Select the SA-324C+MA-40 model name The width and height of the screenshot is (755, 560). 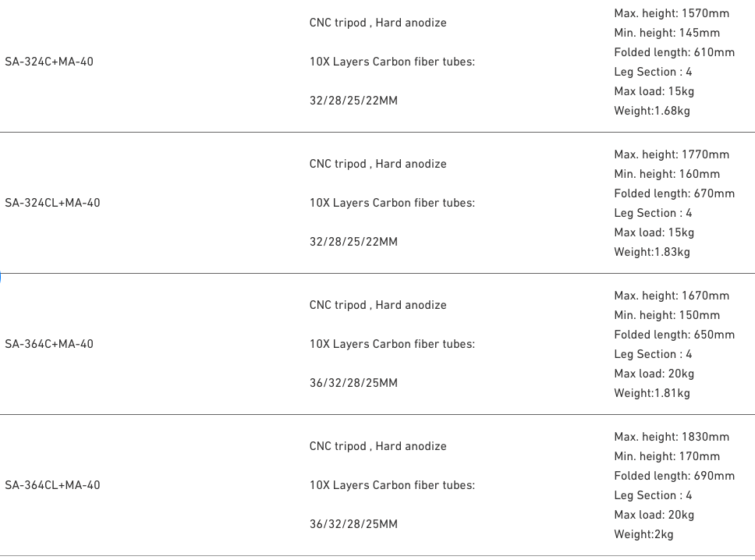49,62
